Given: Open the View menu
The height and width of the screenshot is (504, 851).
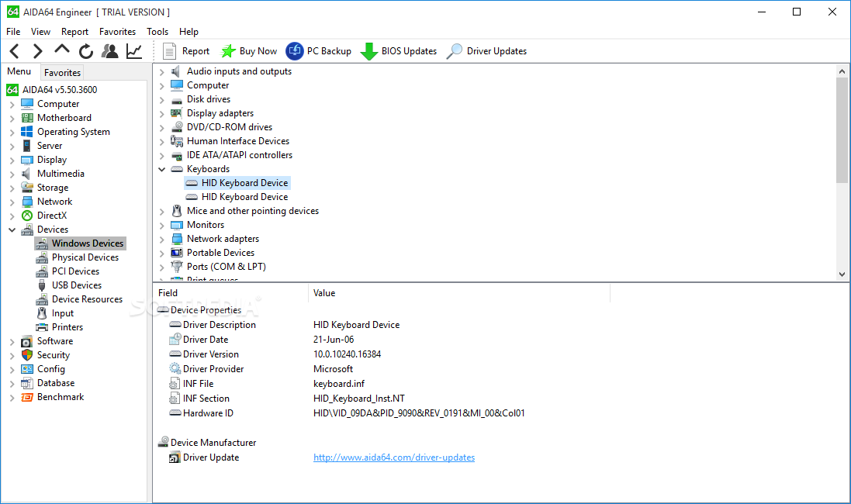Looking at the screenshot, I should [x=40, y=32].
